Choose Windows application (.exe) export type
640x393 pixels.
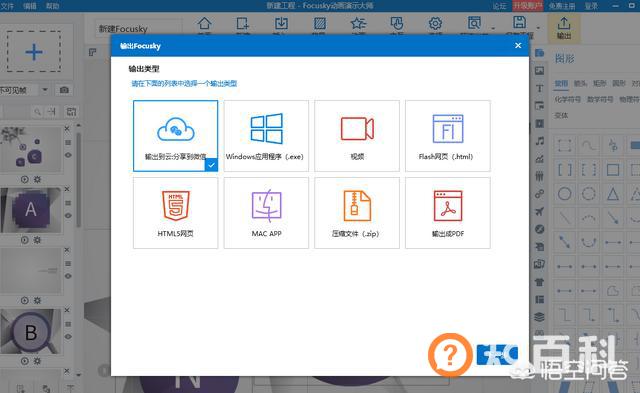266,135
